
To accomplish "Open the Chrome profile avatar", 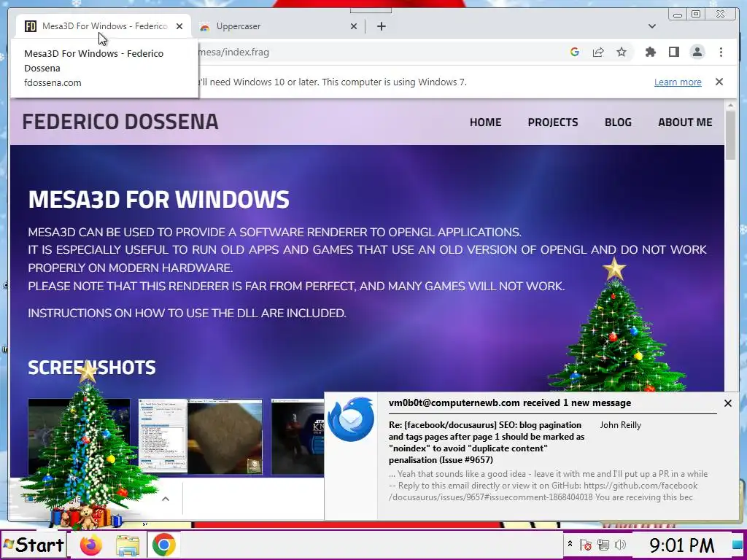I will coord(697,52).
